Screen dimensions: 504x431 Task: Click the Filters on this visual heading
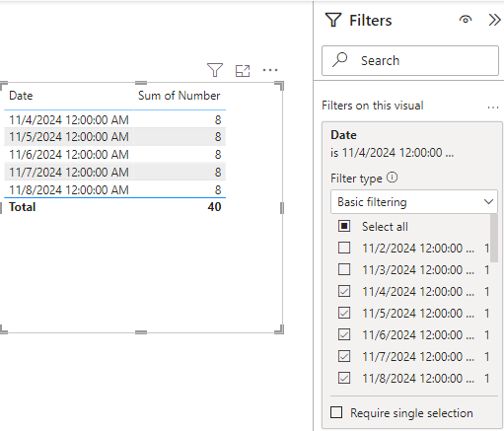tap(373, 106)
